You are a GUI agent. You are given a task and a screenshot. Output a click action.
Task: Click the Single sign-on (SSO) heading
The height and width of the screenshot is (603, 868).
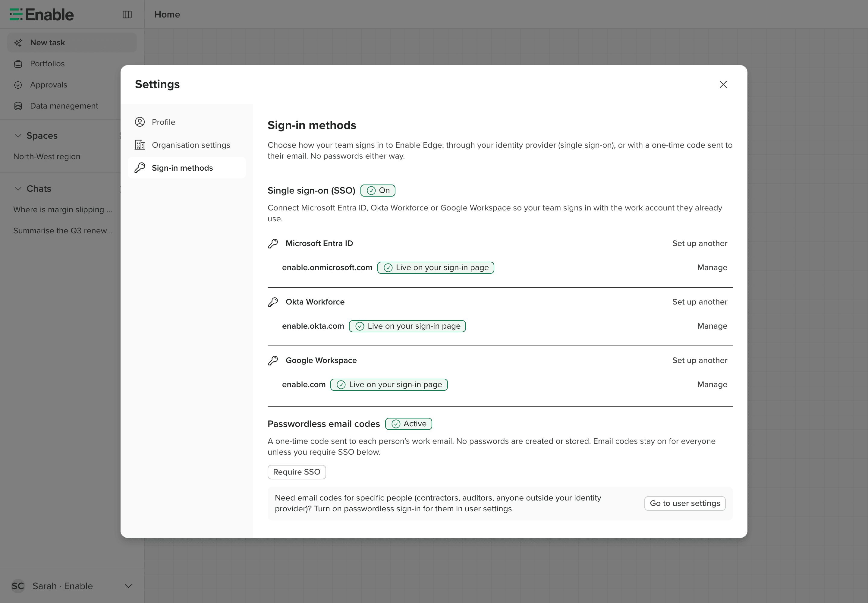pos(311,191)
